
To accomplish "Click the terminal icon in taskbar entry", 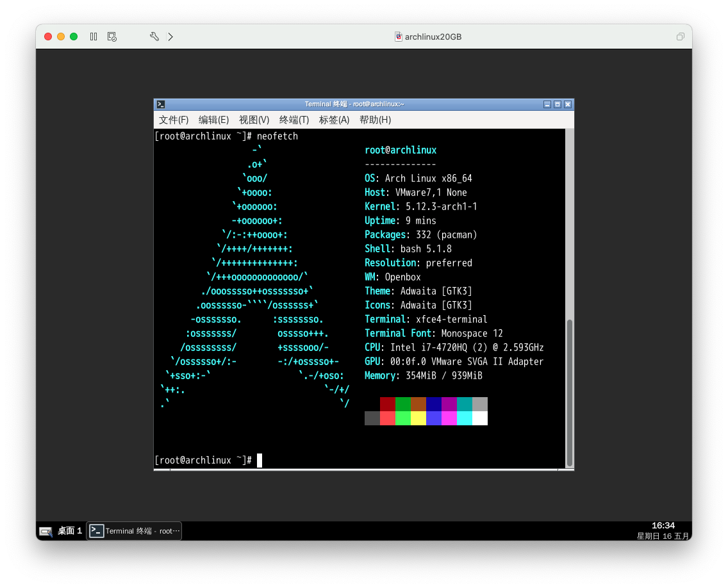I will 96,531.
